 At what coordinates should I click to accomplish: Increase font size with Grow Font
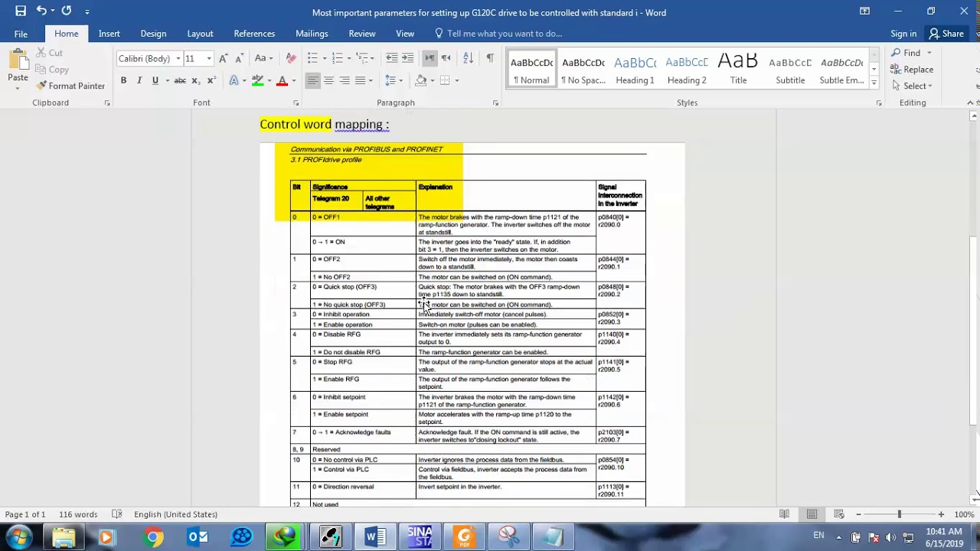click(223, 58)
